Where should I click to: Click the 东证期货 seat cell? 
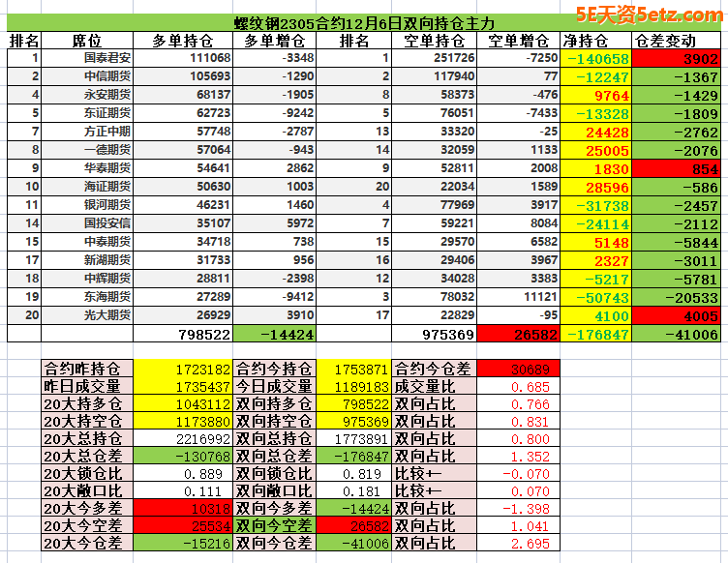click(87, 113)
